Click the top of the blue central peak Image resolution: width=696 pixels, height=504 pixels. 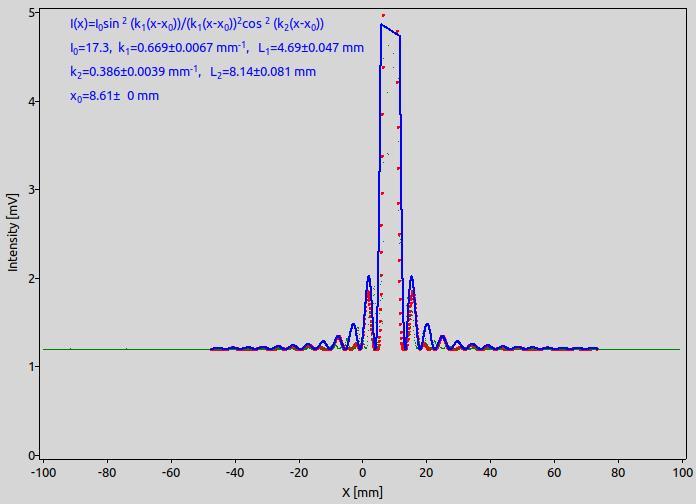click(382, 25)
